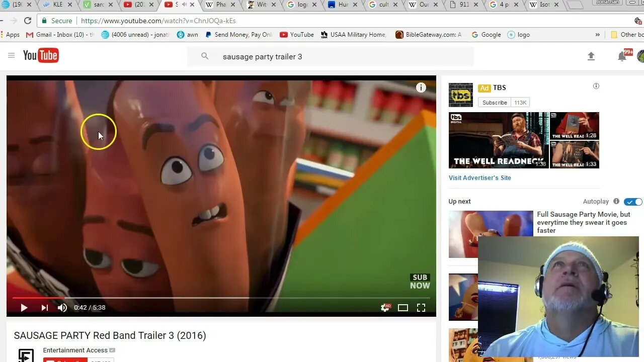Open the notifications bell
The image size is (644, 362).
(x=622, y=56)
